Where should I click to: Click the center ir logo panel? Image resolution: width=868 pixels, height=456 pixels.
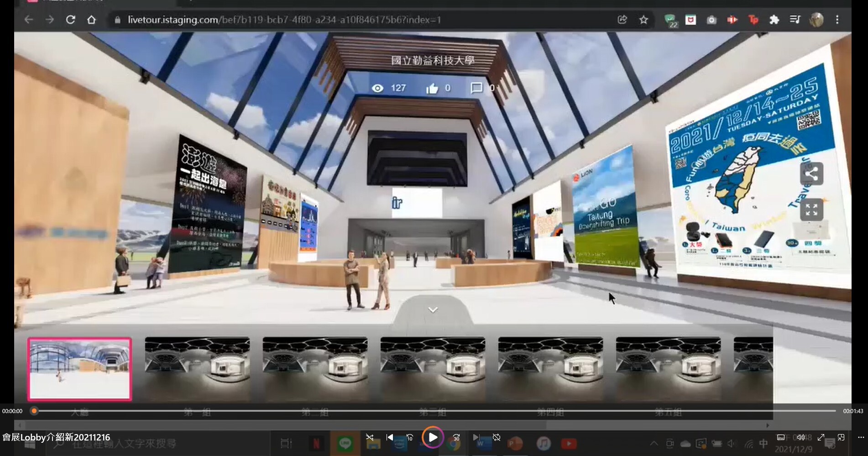[417, 203]
